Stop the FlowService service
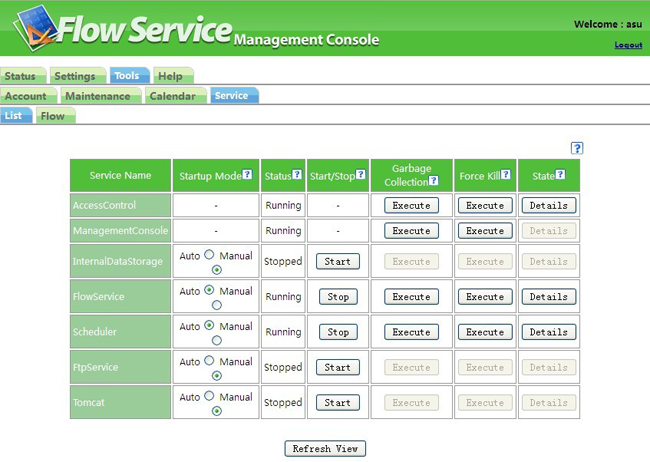650x462 pixels. click(338, 297)
